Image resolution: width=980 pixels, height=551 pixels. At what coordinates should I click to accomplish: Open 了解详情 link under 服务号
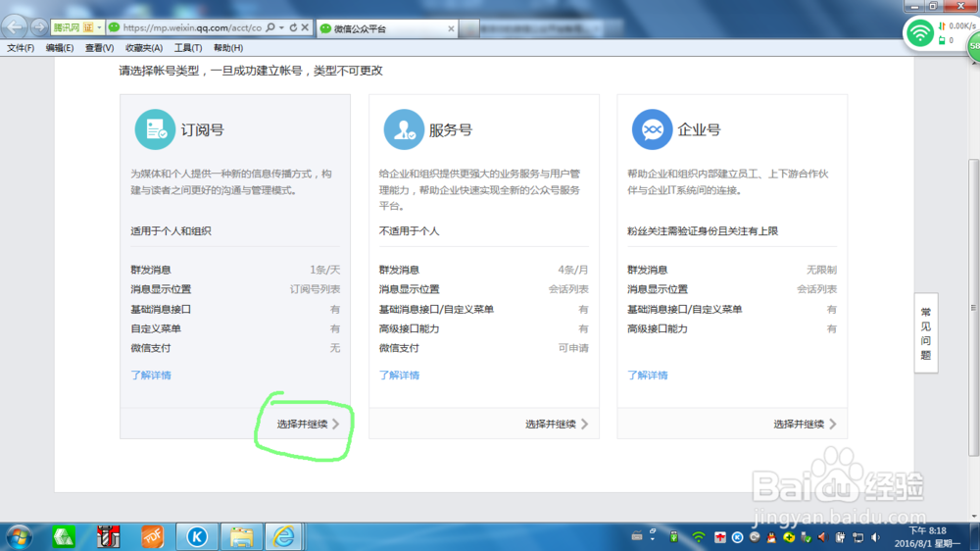(399, 376)
